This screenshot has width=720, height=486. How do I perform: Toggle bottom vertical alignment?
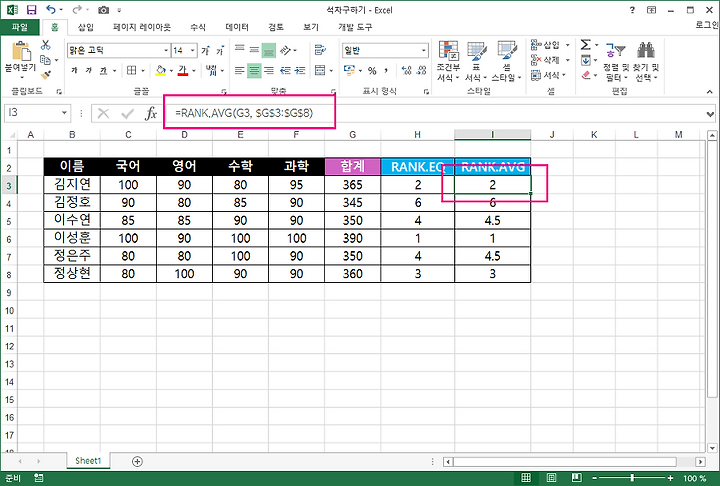click(x=269, y=50)
